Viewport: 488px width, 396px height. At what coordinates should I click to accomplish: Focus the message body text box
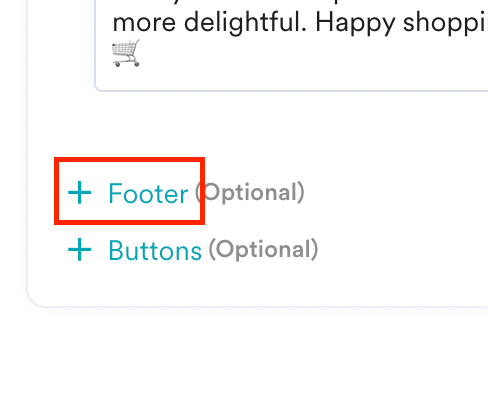pyautogui.click(x=291, y=45)
